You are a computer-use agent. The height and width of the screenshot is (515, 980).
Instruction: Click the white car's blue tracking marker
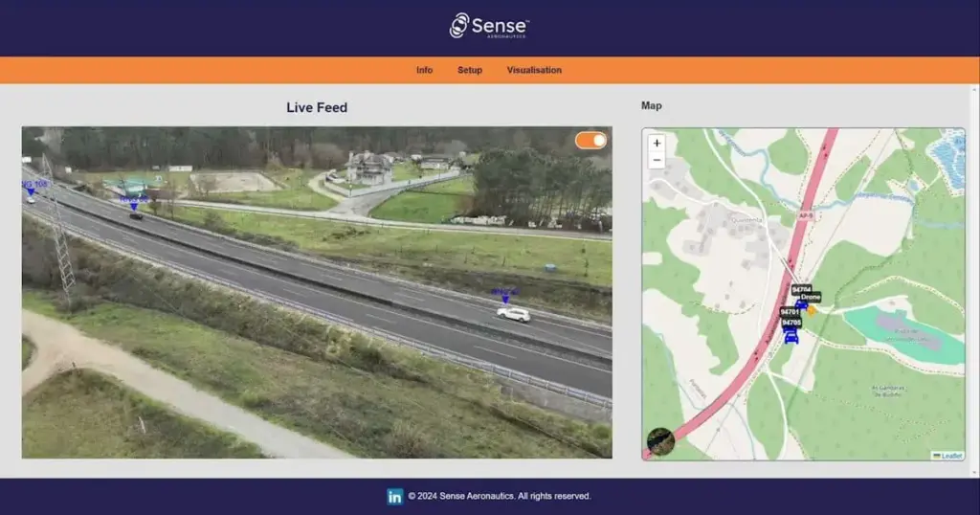(x=505, y=297)
